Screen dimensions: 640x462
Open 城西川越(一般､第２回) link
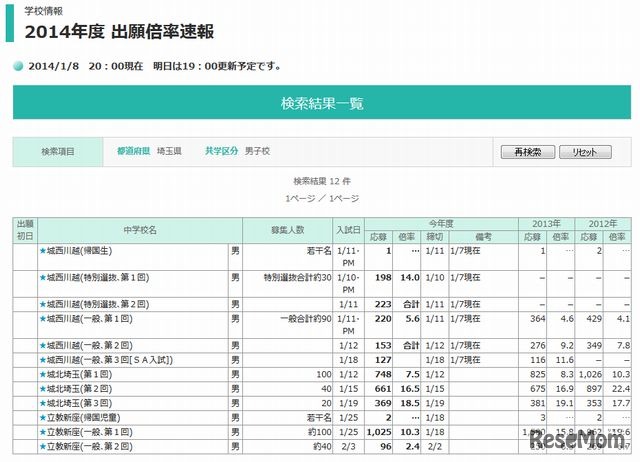point(90,345)
